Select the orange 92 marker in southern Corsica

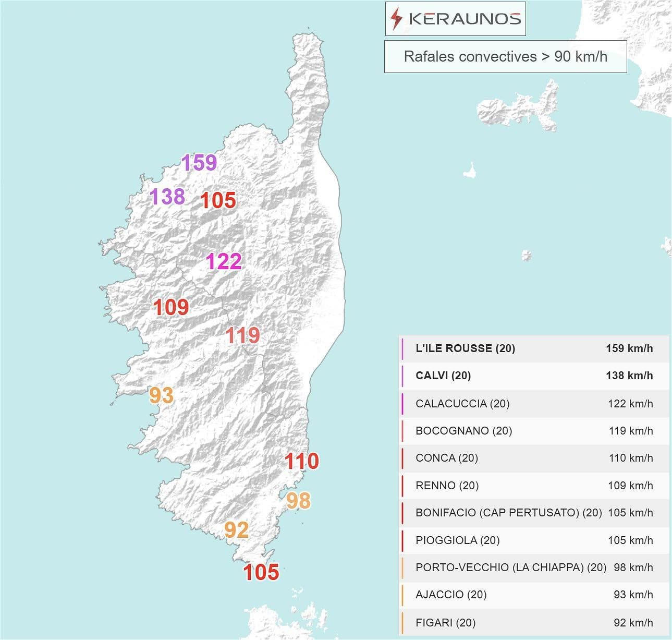pyautogui.click(x=236, y=530)
